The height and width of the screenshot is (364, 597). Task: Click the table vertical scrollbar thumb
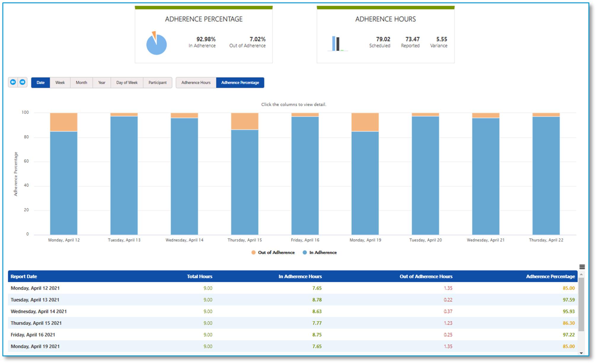tap(581, 304)
